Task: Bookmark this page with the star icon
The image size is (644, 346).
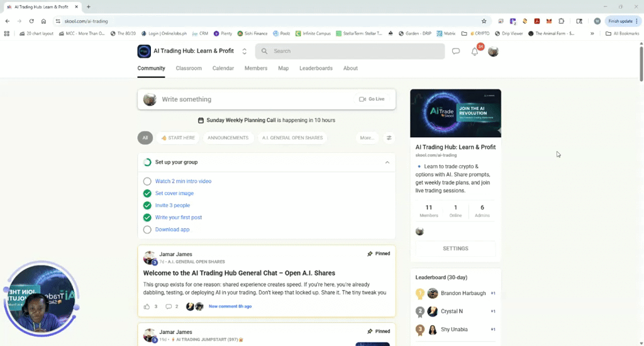Action: click(484, 21)
